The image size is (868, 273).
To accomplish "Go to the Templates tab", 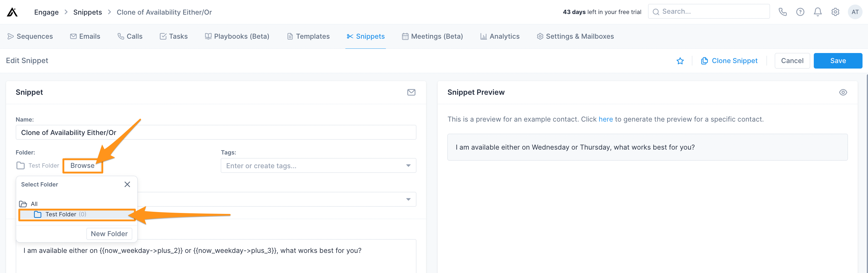I will 308,36.
